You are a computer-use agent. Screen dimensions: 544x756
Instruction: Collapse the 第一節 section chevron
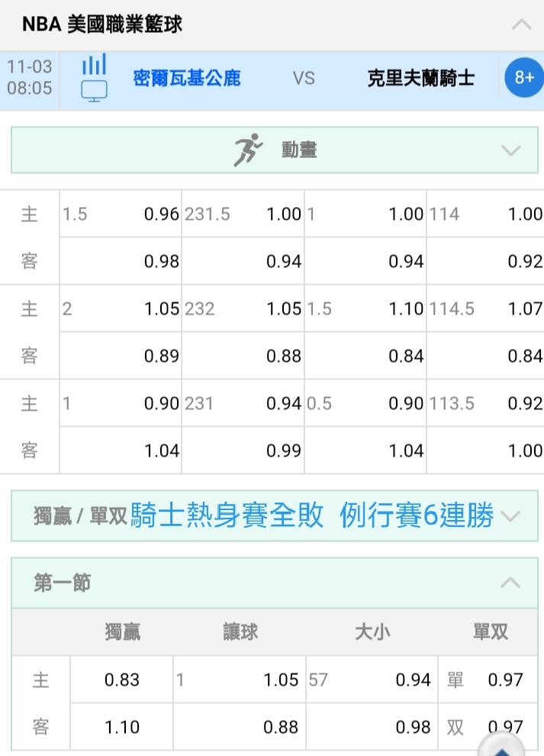[x=510, y=583]
